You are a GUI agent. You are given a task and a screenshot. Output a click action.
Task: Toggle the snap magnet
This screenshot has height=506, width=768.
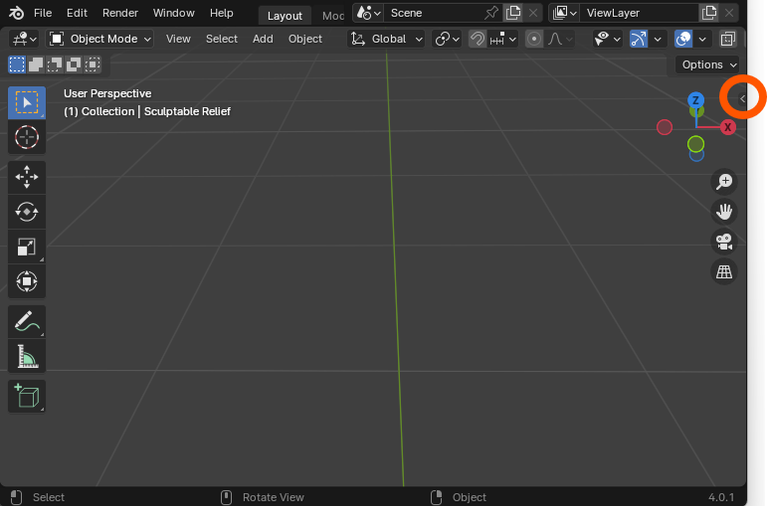pyautogui.click(x=478, y=39)
